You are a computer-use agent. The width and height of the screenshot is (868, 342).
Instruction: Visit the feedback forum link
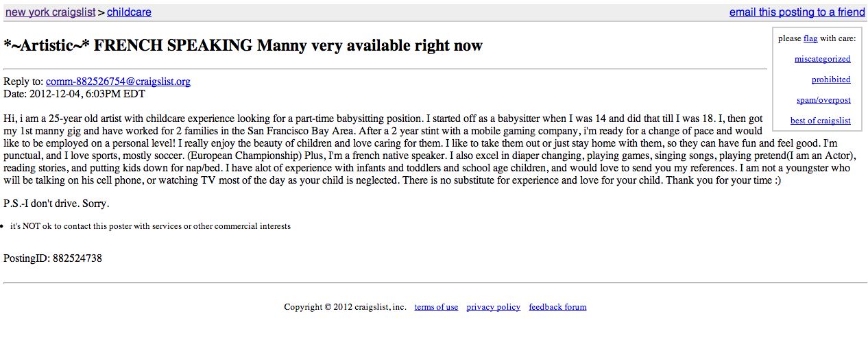pyautogui.click(x=557, y=307)
